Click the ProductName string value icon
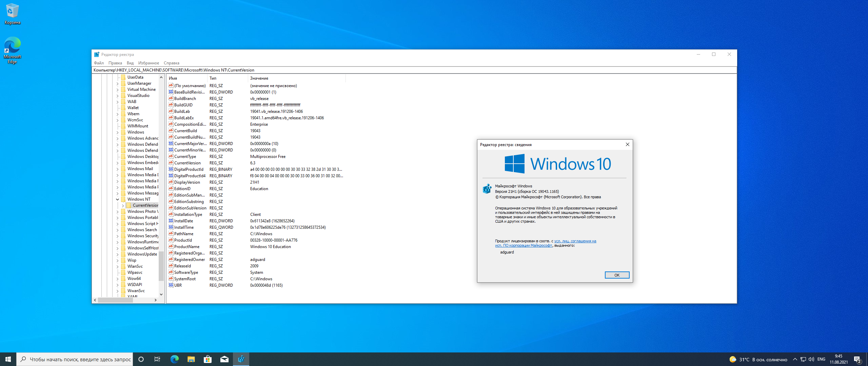The height and width of the screenshot is (366, 868). point(171,247)
